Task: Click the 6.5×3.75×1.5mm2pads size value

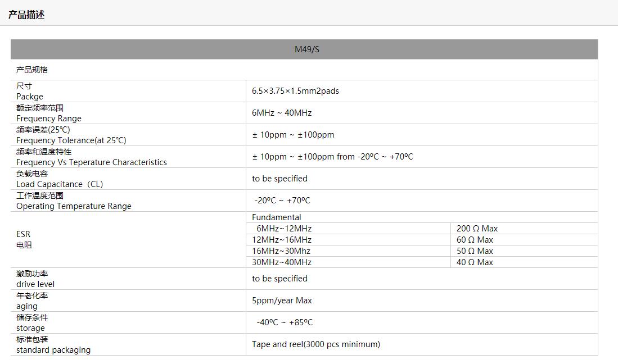Action: (x=295, y=91)
